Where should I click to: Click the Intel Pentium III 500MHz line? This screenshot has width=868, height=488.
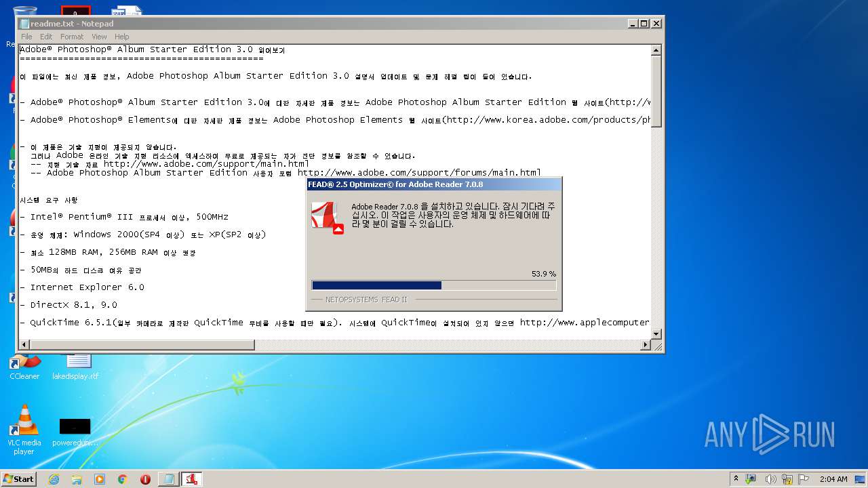[124, 217]
